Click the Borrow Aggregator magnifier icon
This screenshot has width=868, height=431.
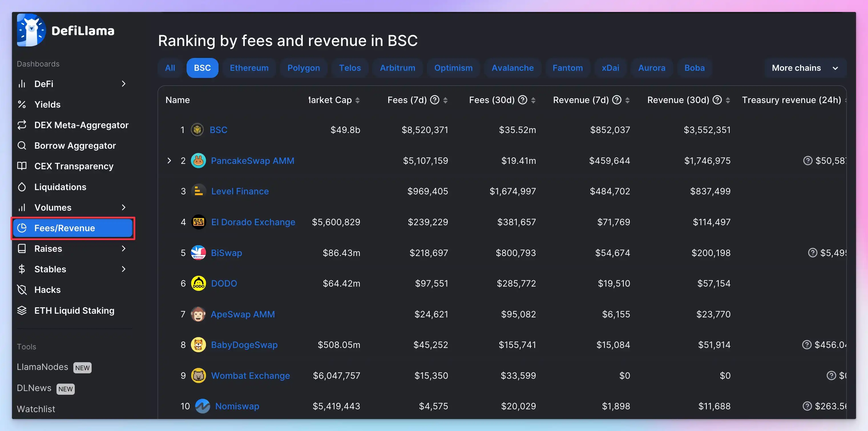(x=22, y=146)
